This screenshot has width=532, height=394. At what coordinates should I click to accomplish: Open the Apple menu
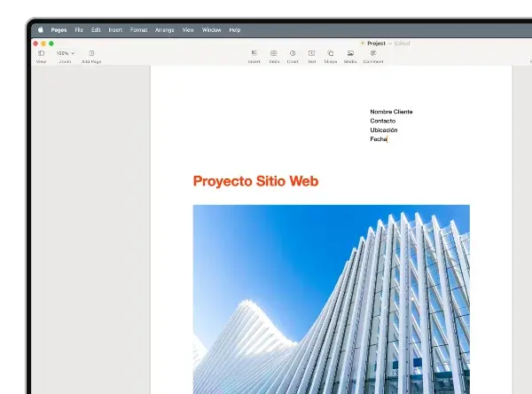click(41, 30)
